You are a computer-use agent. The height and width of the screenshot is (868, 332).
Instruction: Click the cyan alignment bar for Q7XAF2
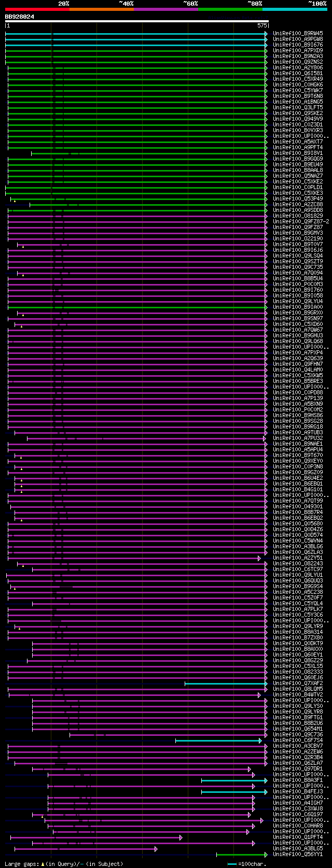(226, 684)
